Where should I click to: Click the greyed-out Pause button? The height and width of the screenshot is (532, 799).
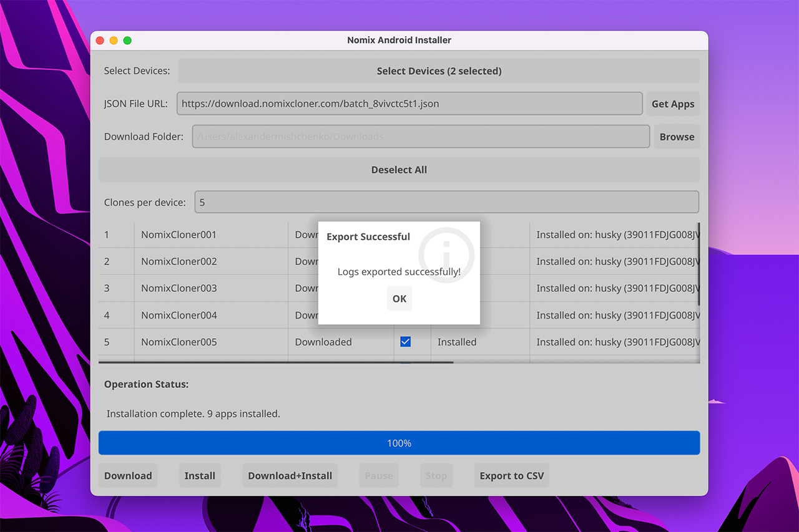pyautogui.click(x=379, y=476)
